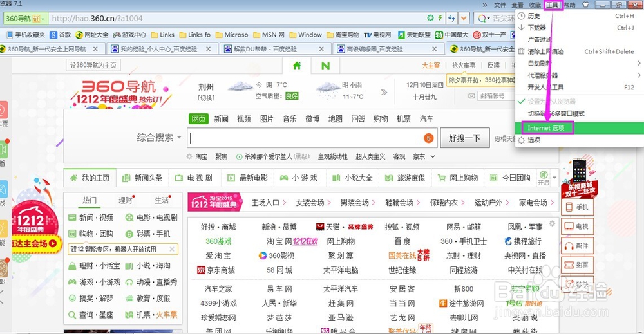Open the 360导航 证 site info dropdown
Viewport: 644px width, 334px height.
click(26, 19)
